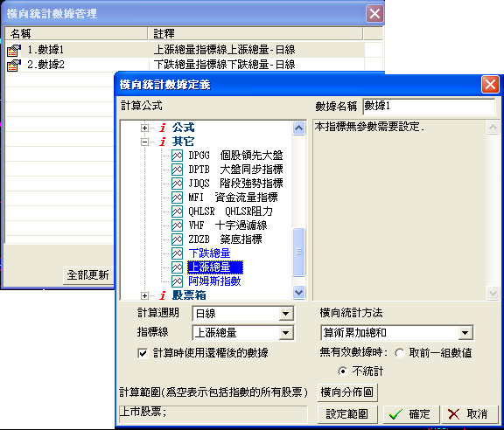504x430 pixels.
Task: Click the 確定 confirm button
Action: [411, 414]
